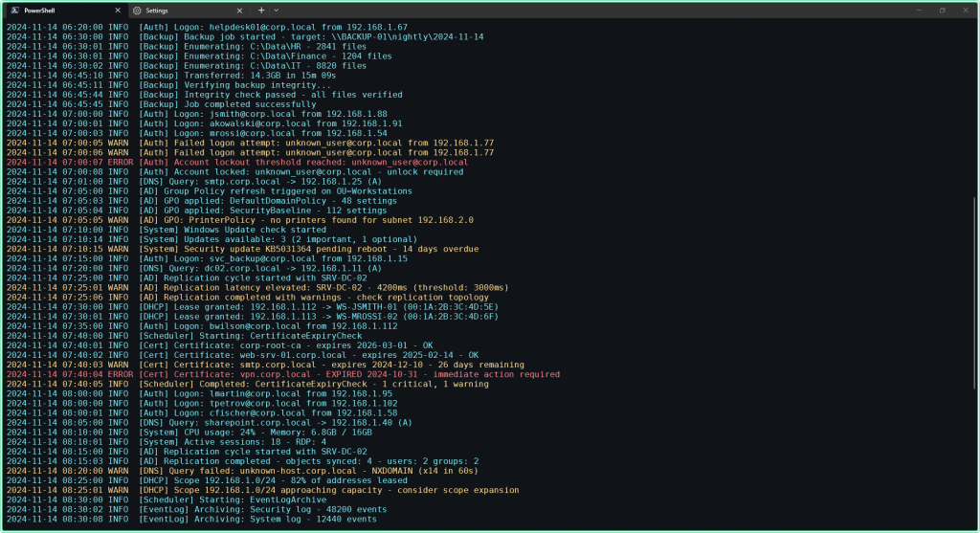The image size is (980, 533).
Task: Click the 07:00:06 failed logon attempt line
Action: tap(250, 153)
